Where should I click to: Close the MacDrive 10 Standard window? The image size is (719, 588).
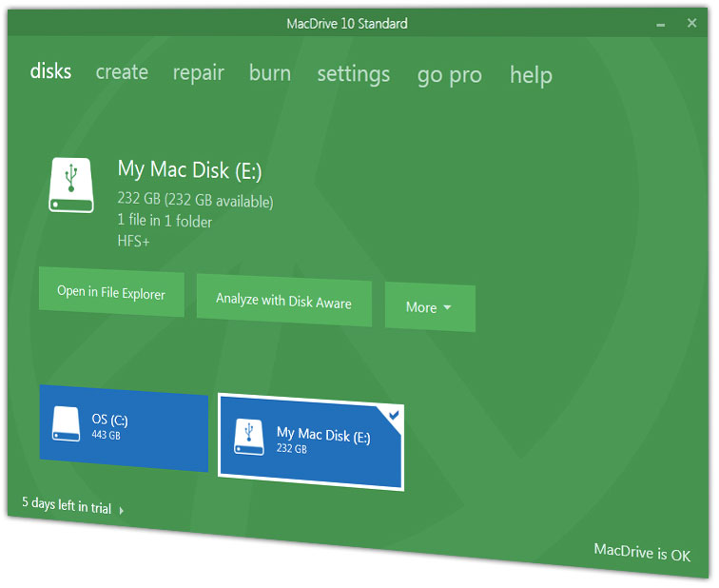(692, 23)
